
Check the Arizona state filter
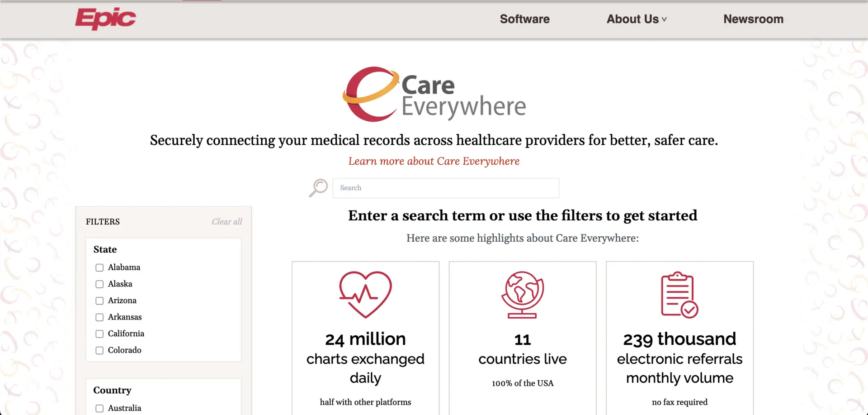pos(99,301)
